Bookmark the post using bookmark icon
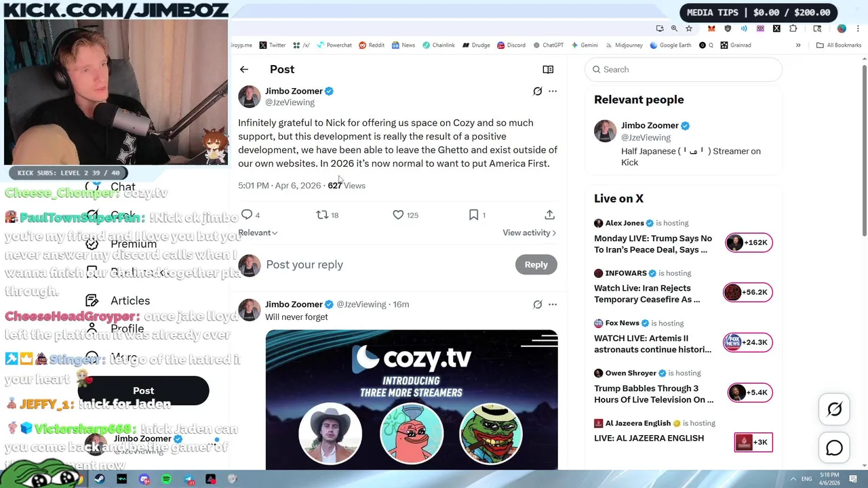Viewport: 868px width, 488px height. point(477,215)
